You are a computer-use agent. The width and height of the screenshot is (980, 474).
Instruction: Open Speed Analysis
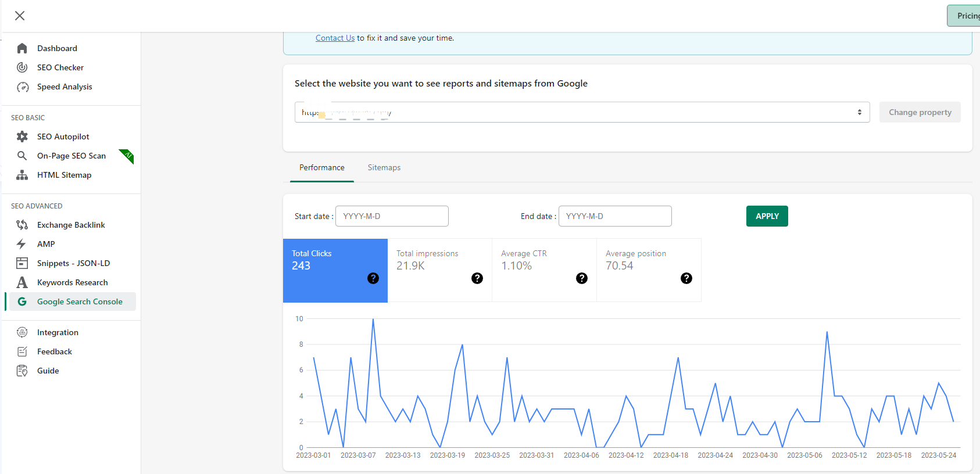(x=65, y=87)
